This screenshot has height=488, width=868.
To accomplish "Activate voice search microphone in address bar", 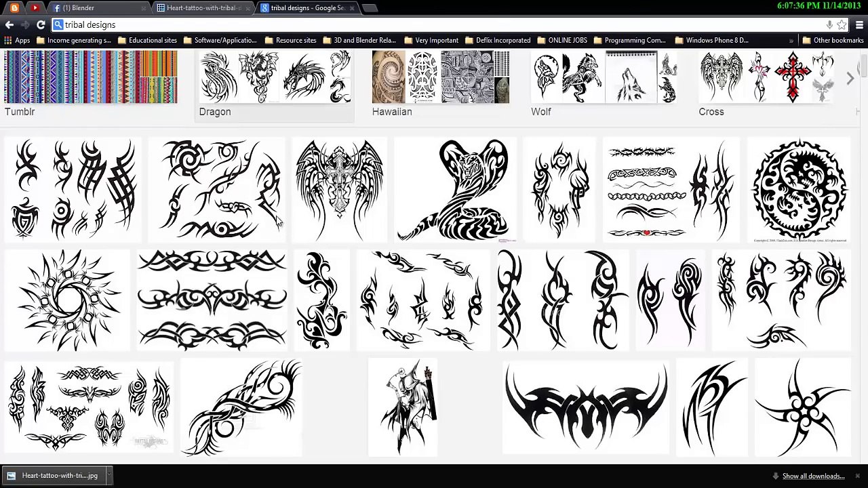I will (x=829, y=25).
